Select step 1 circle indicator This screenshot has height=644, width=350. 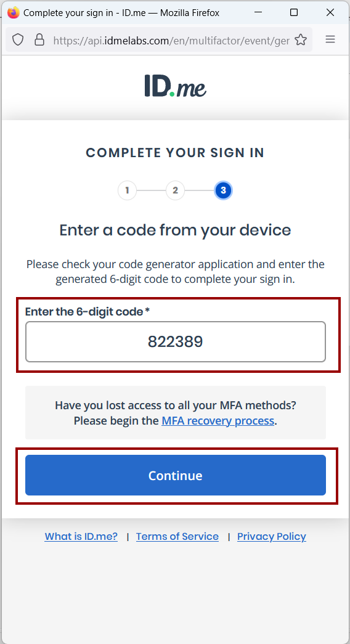pyautogui.click(x=127, y=190)
